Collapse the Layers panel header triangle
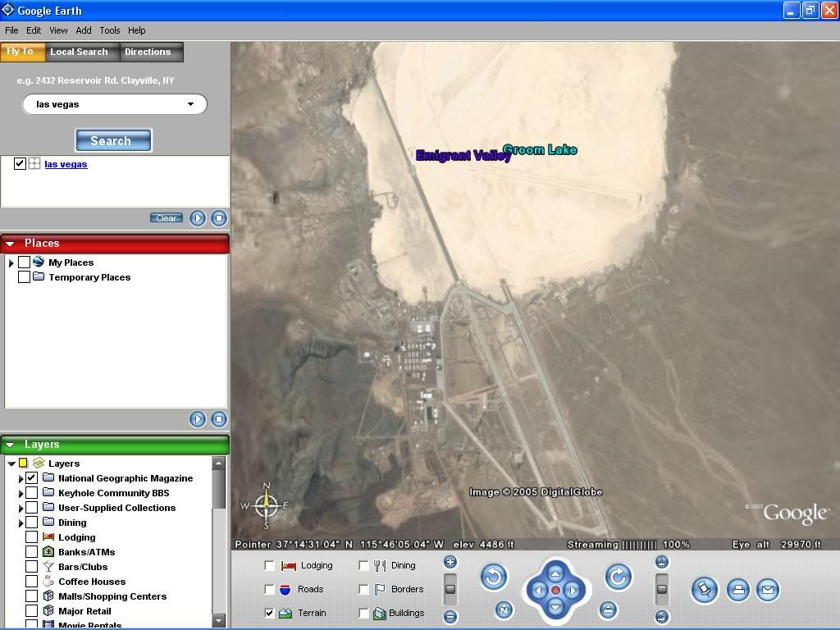This screenshot has width=840, height=630. click(10, 444)
